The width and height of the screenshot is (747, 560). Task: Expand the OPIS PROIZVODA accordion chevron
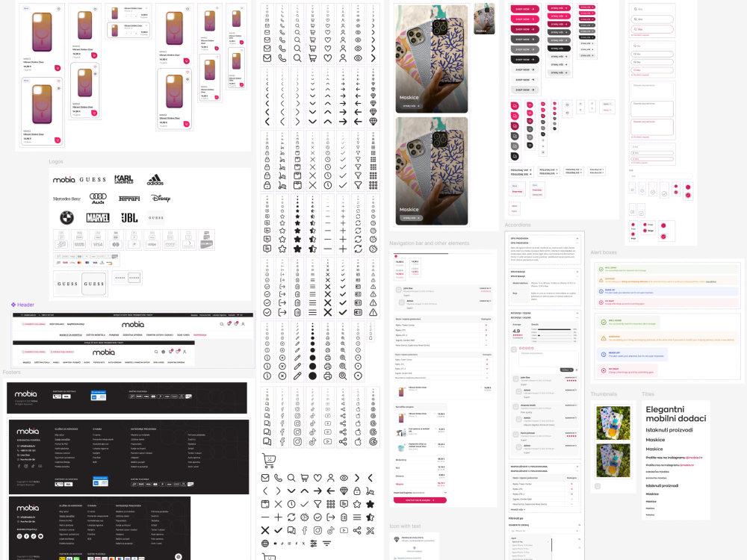[577, 238]
